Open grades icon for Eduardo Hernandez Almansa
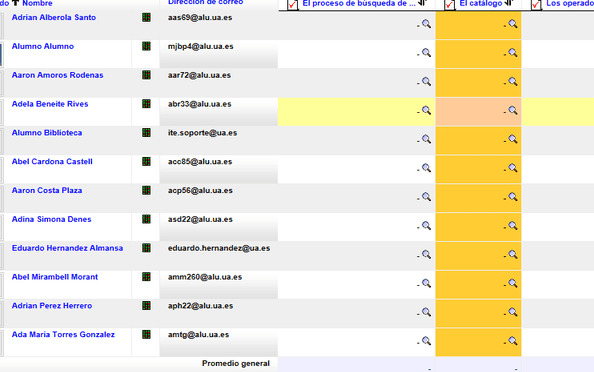This screenshot has width=594, height=372. coord(146,248)
